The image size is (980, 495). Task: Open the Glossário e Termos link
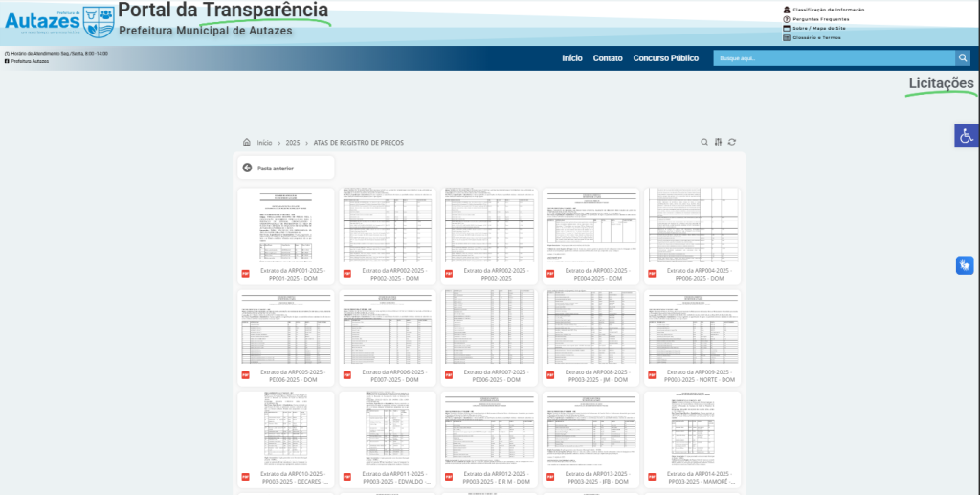coord(816,37)
